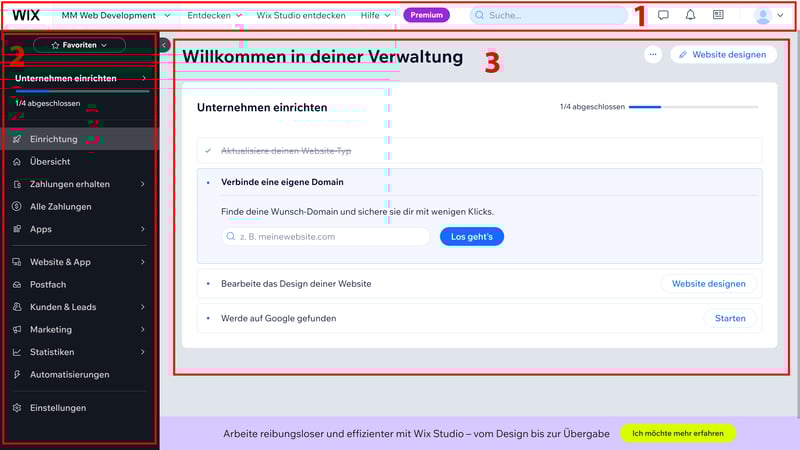Select Einrichtung in the sidebar
This screenshot has height=450, width=800.
point(80,139)
